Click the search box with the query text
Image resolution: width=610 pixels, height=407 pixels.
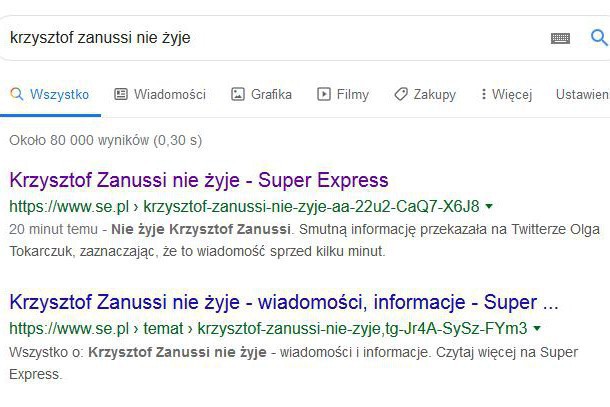tap(270, 38)
